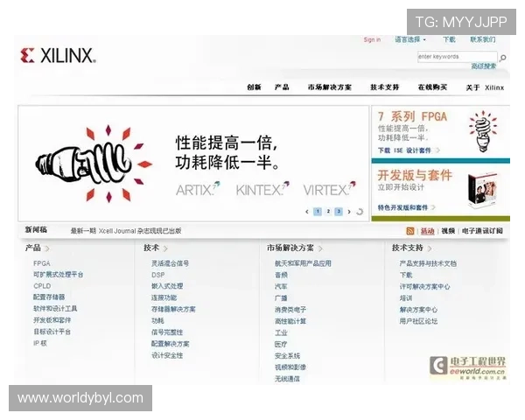Open the 可扩展式处理平台 link
The height and width of the screenshot is (420, 525).
[59, 275]
